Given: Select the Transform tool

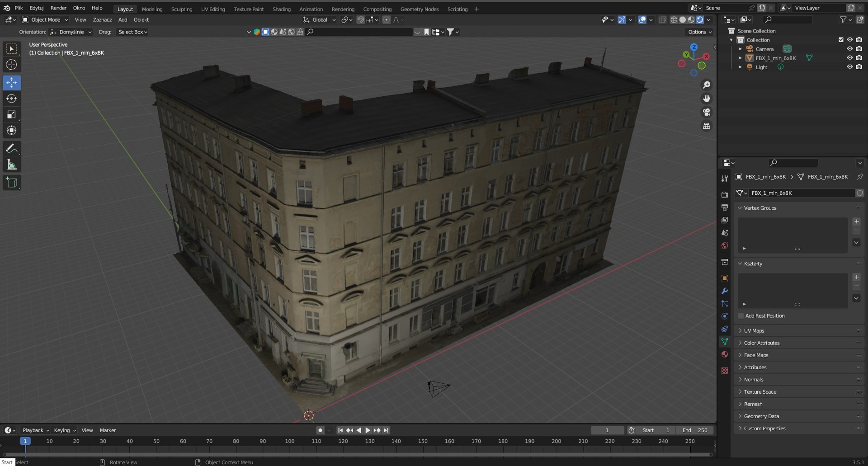Looking at the screenshot, I should click(12, 130).
